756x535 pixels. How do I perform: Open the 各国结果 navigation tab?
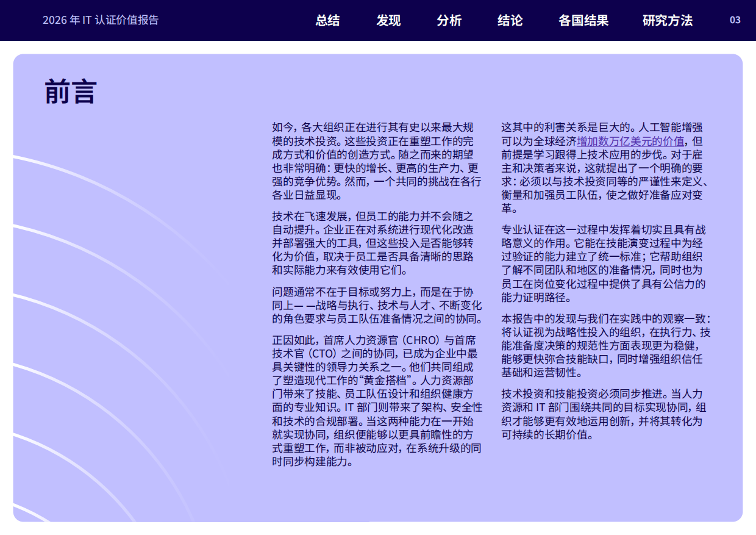click(583, 20)
